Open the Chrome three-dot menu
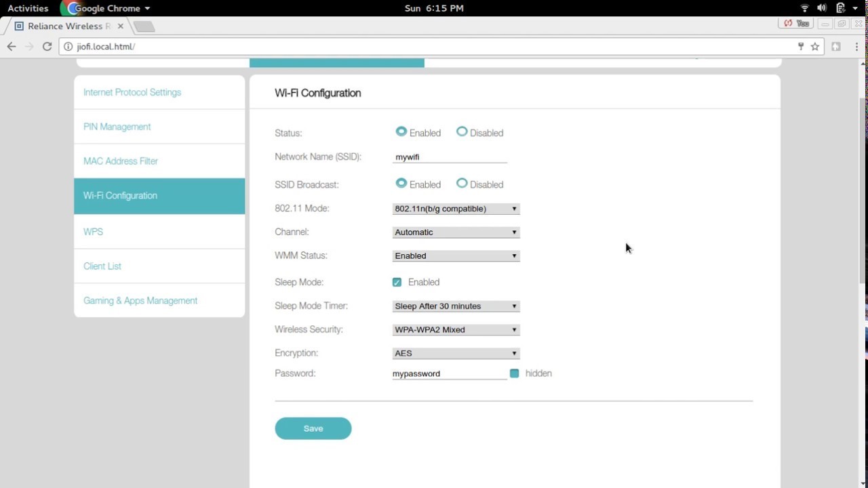 [857, 47]
